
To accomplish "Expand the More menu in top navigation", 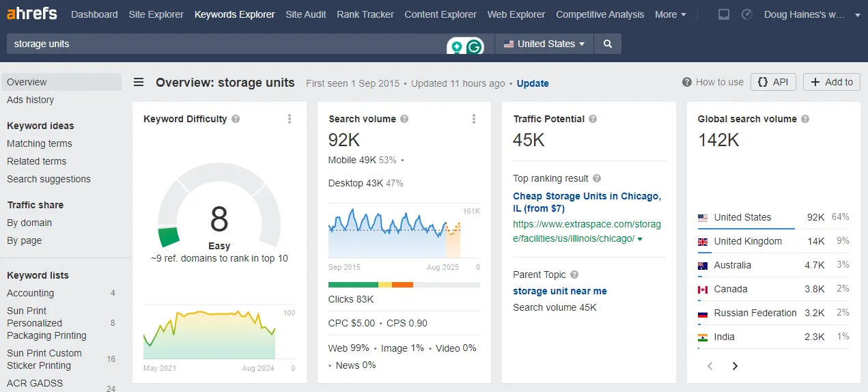I will click(671, 14).
